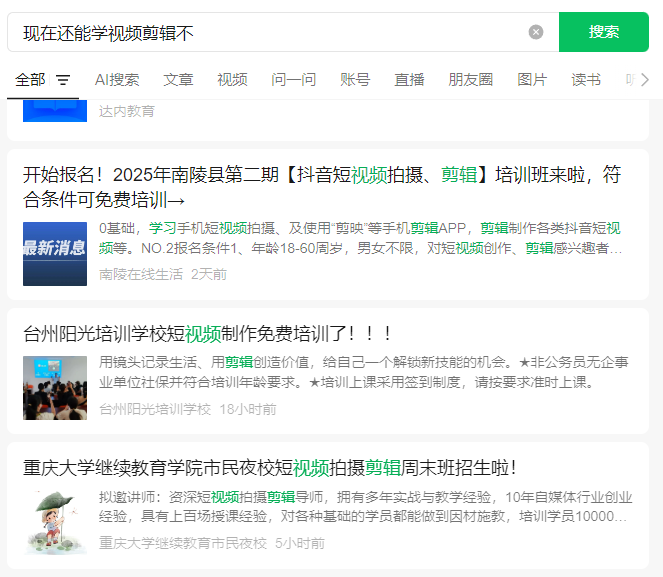The image size is (663, 577).
Task: Open the 直播 tab
Action: (x=409, y=80)
